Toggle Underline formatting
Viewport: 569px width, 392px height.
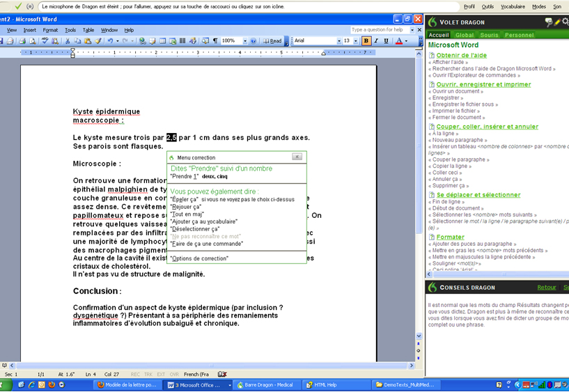[x=386, y=41]
